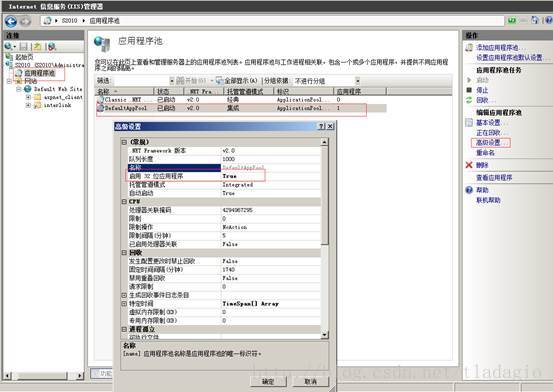Viewport: 553px width, 392px height.
Task: Click the Stop (停止) square icon in Actions
Action: coord(469,90)
